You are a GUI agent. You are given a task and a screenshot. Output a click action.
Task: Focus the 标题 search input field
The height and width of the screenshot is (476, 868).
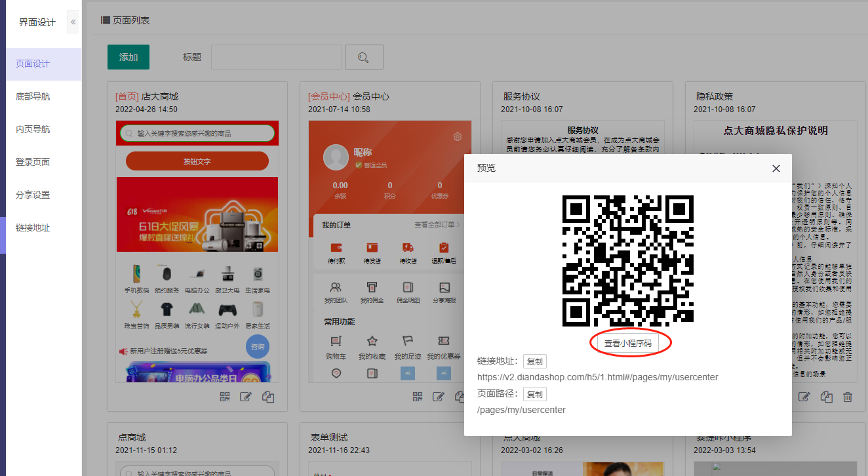pos(276,57)
